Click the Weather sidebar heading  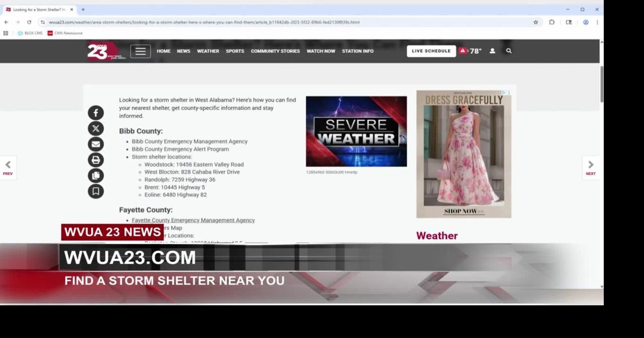[x=437, y=236]
